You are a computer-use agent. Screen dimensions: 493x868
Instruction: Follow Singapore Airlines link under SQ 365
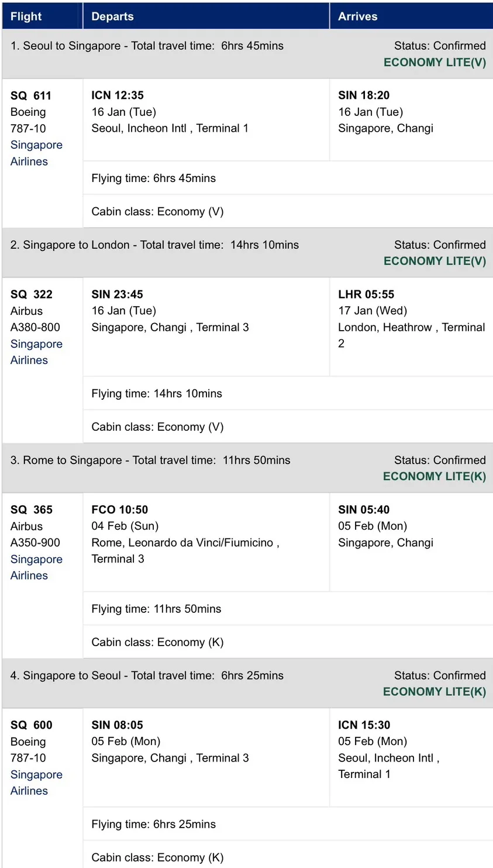[36, 567]
